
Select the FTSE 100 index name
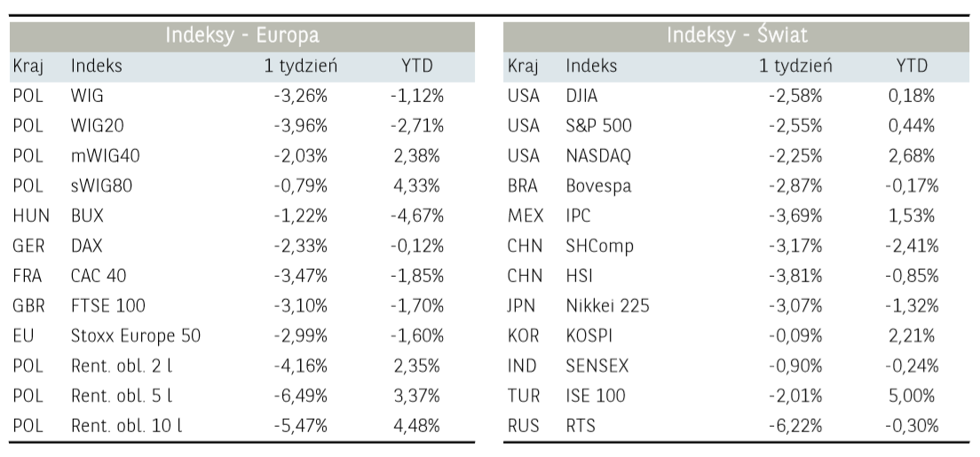pyautogui.click(x=107, y=306)
